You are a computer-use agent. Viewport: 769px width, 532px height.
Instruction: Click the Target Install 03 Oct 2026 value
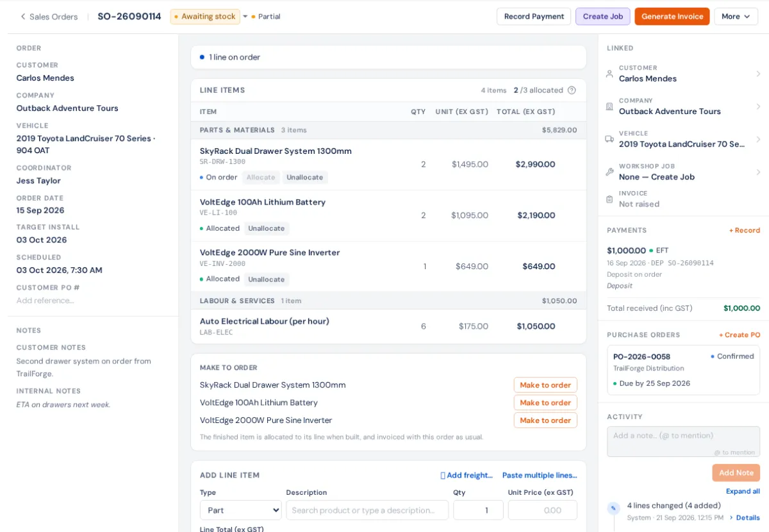[x=42, y=240]
